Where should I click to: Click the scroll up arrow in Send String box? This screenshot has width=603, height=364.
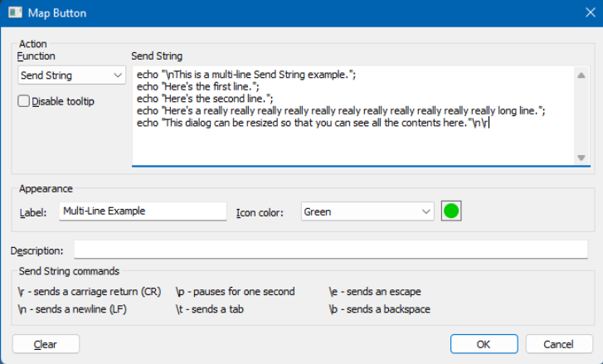tap(581, 75)
